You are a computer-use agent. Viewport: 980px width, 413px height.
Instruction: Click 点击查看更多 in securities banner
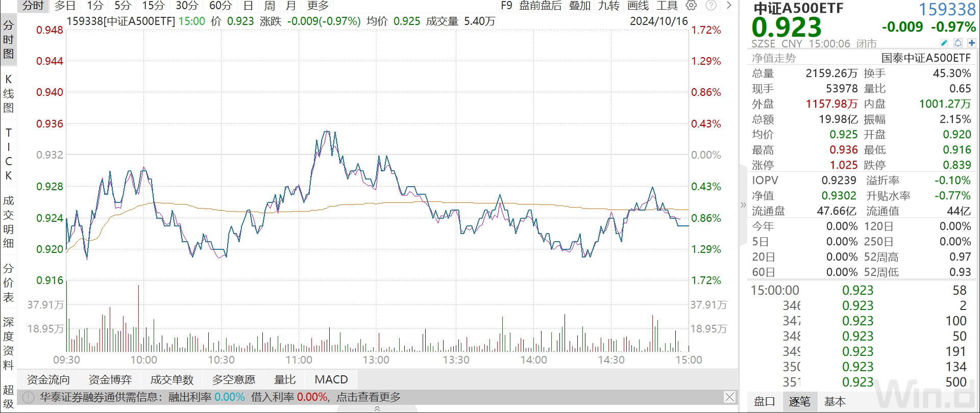pyautogui.click(x=369, y=397)
